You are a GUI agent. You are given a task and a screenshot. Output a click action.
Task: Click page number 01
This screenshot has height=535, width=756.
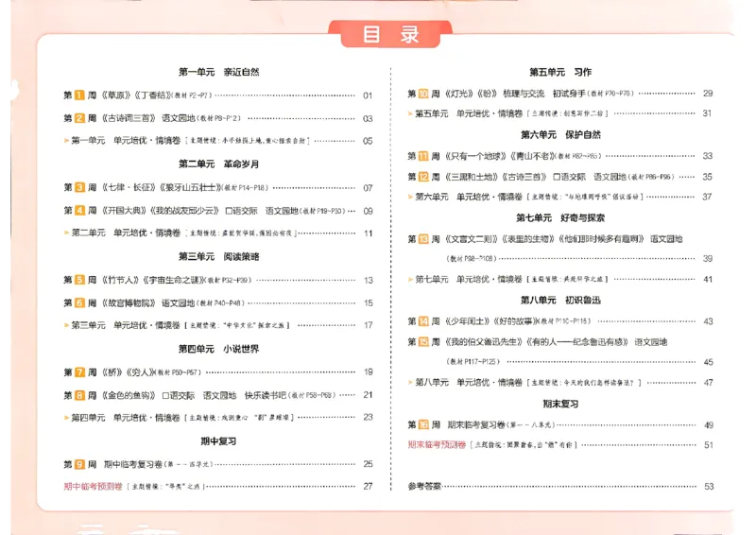(x=368, y=95)
